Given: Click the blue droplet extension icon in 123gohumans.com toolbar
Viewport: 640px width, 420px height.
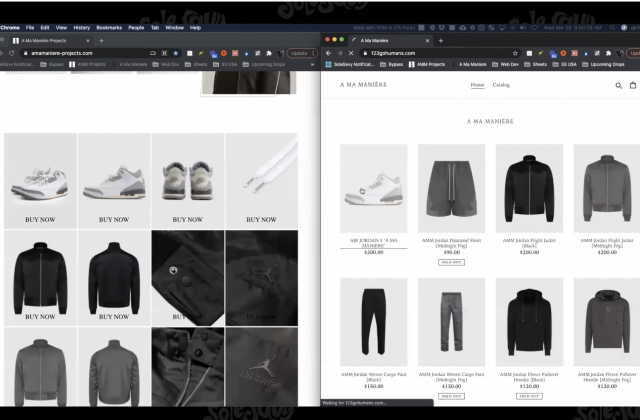Looking at the screenshot, I should [x=586, y=53].
